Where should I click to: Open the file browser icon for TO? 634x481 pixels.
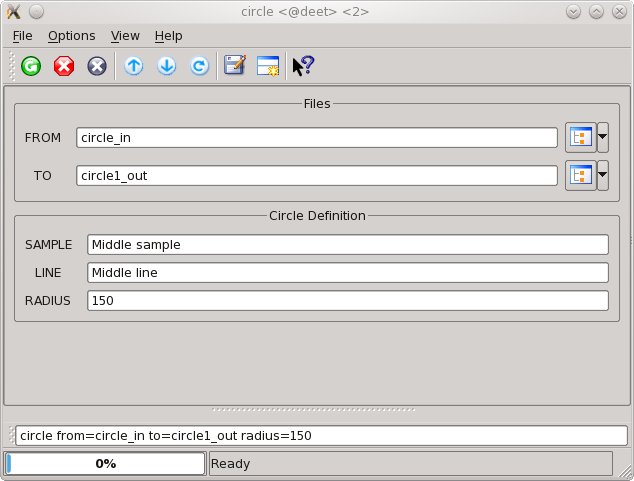(580, 175)
